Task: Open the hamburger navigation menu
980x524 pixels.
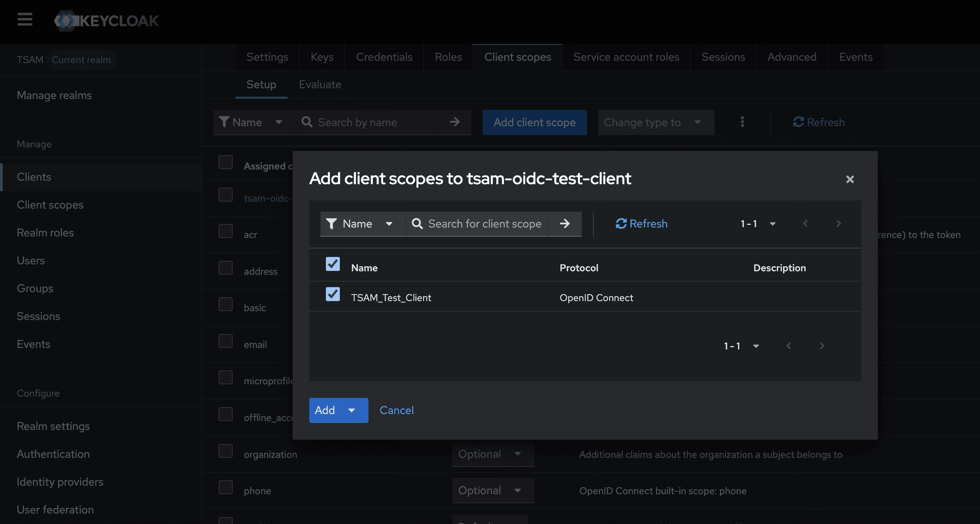Action: click(25, 19)
